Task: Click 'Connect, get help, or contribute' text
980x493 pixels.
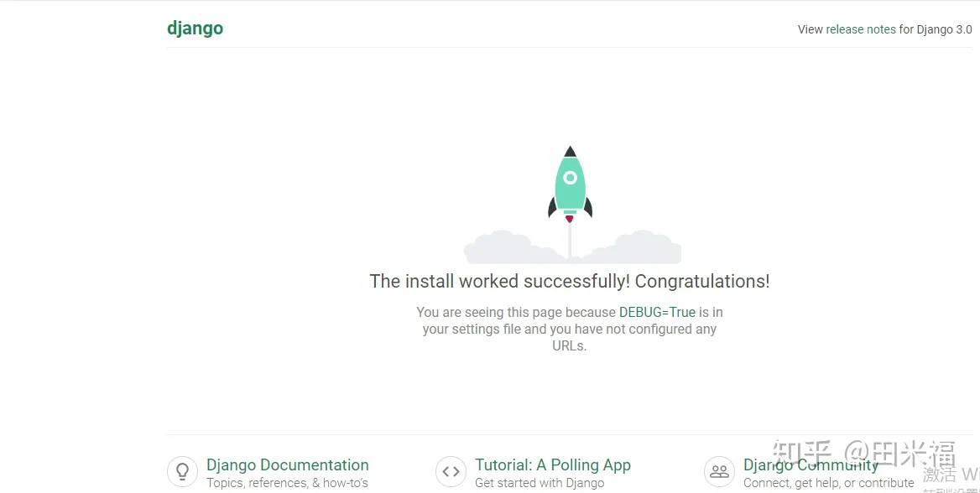Action: click(828, 483)
